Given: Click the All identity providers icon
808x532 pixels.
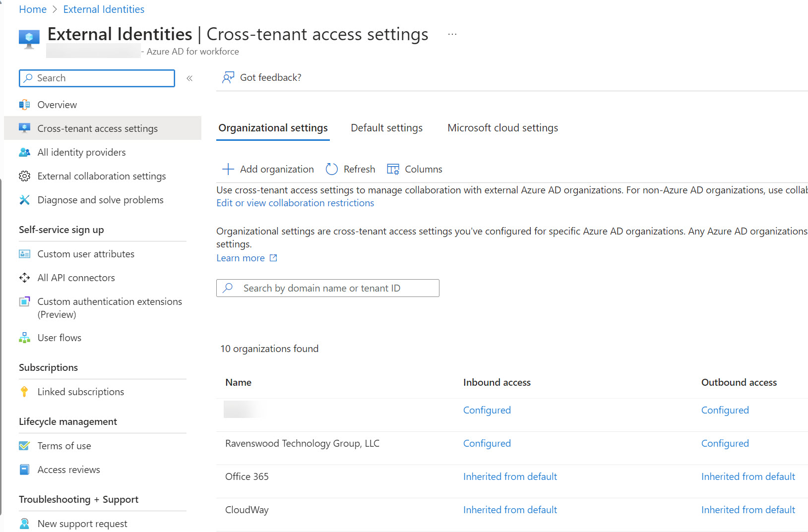Looking at the screenshot, I should click(24, 152).
